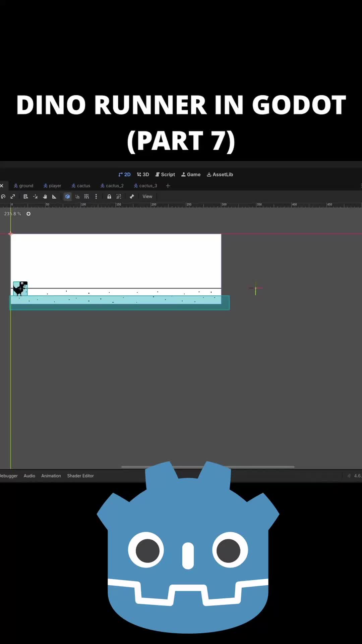The height and width of the screenshot is (644, 362).
Task: Toggle snap-to-magnet icon in toolbar
Action: click(x=77, y=197)
